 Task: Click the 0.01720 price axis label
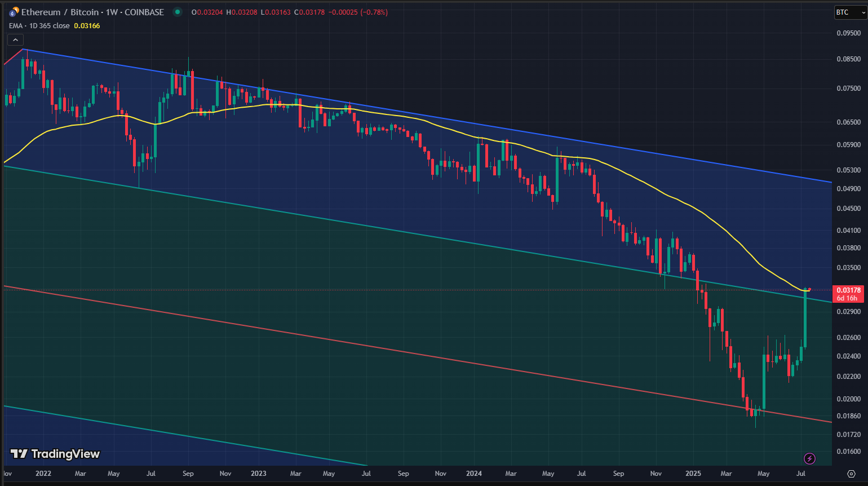[848, 435]
